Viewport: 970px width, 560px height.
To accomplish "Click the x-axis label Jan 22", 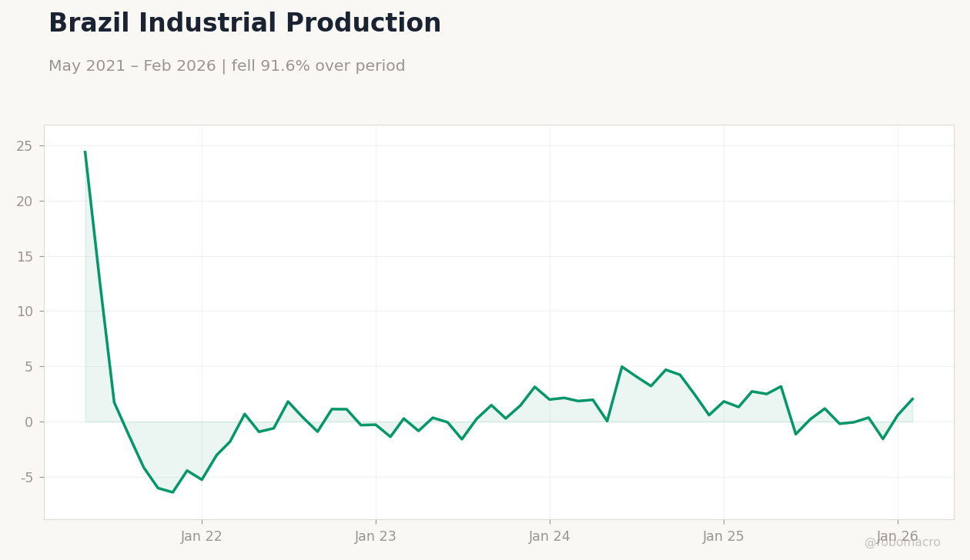I will point(202,537).
